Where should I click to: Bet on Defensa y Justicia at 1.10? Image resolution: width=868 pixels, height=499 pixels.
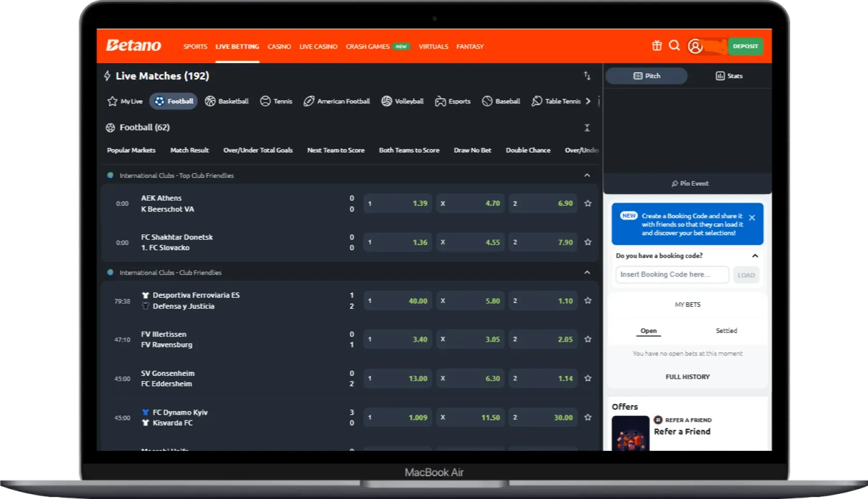(x=544, y=301)
